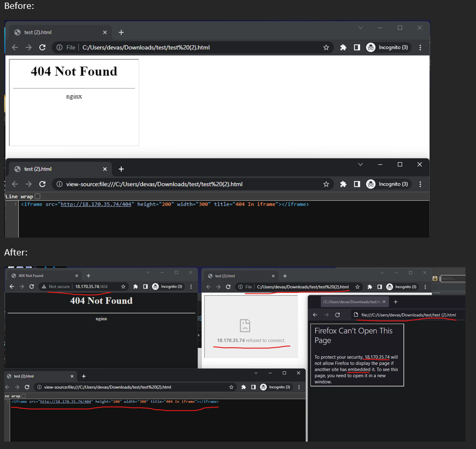Click the bookmark star in the address bar
Screen dimensions: 476x449
(x=326, y=47)
